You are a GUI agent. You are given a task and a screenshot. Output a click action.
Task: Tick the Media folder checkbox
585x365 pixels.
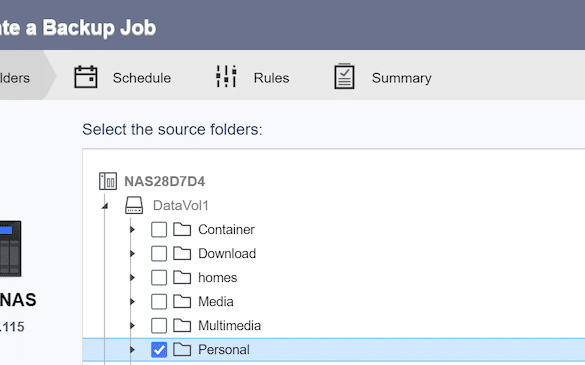tap(159, 301)
